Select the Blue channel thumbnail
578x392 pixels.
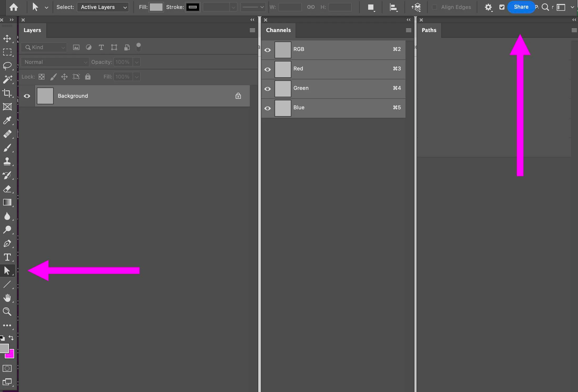click(x=283, y=108)
